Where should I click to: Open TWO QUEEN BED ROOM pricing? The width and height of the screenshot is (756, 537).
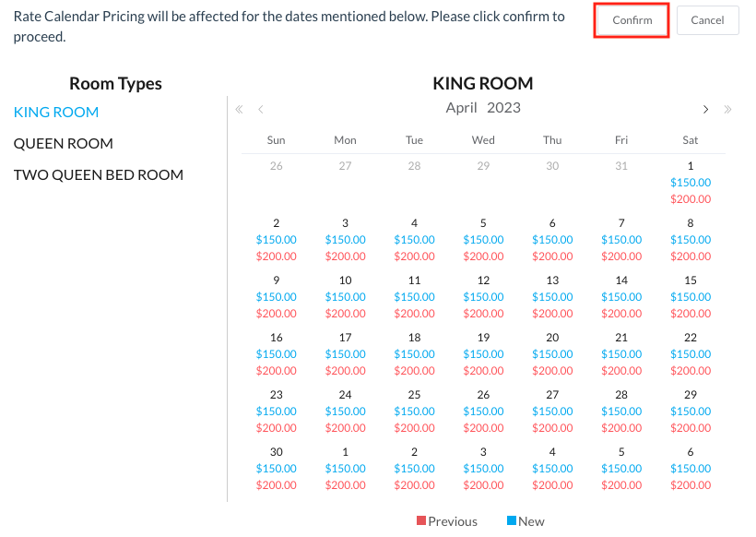click(98, 175)
